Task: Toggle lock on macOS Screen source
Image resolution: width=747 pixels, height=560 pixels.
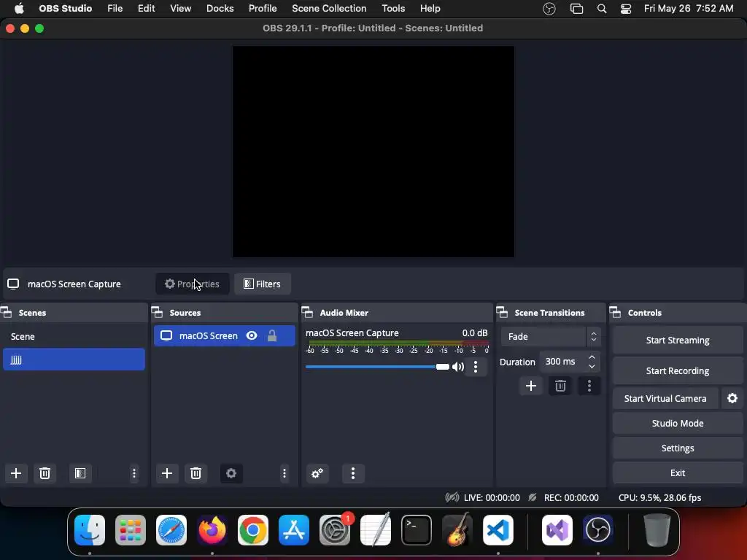Action: click(272, 335)
